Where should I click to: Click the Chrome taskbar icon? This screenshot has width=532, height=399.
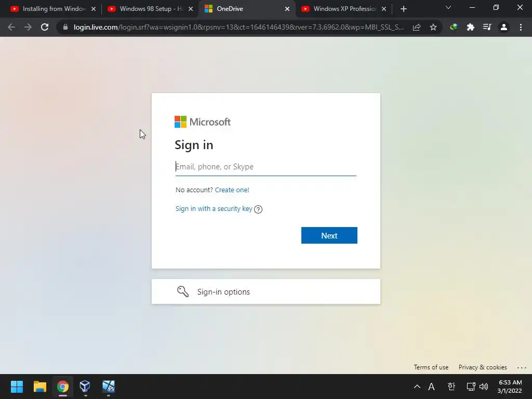pos(62,387)
